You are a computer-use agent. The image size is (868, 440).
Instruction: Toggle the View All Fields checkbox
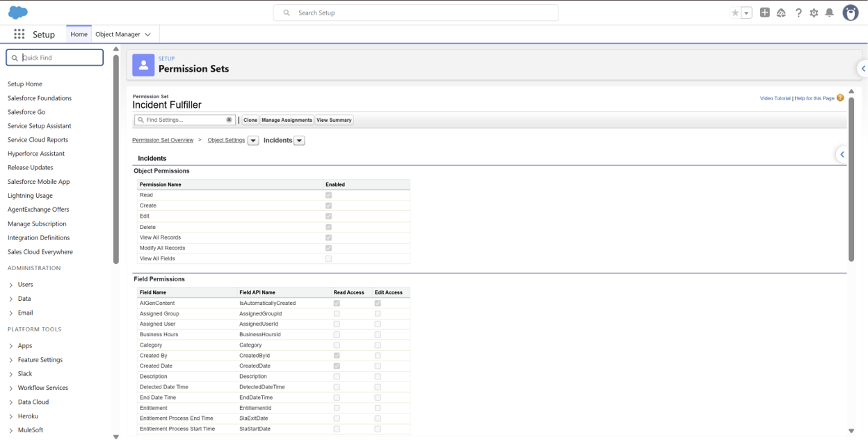pyautogui.click(x=329, y=258)
